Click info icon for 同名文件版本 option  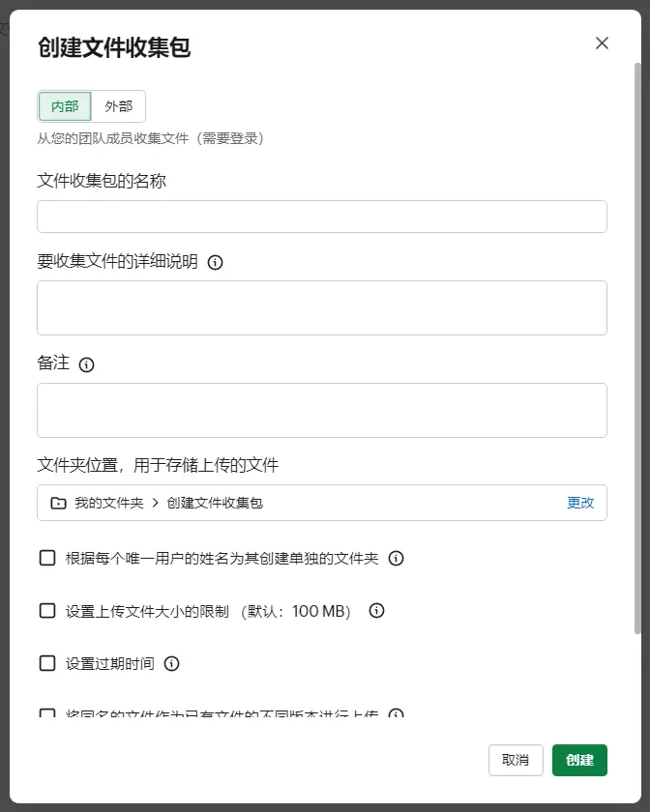(396, 715)
